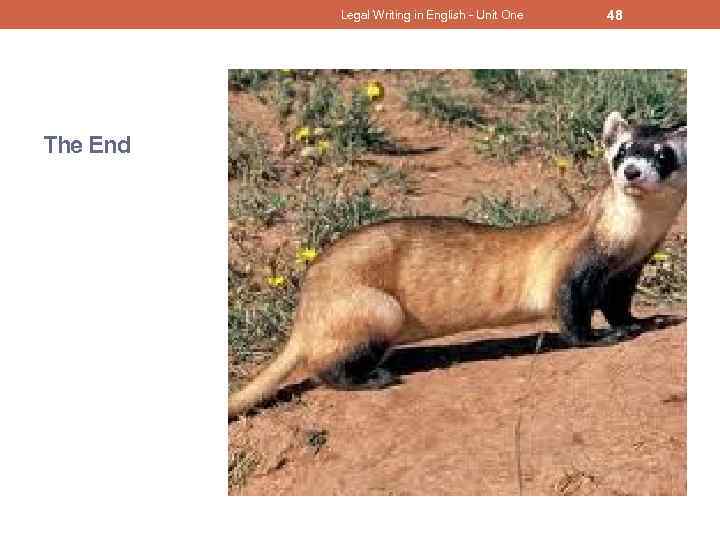The image size is (720, 540).
Task: Click the word "End" in the title
Action: 109,145
